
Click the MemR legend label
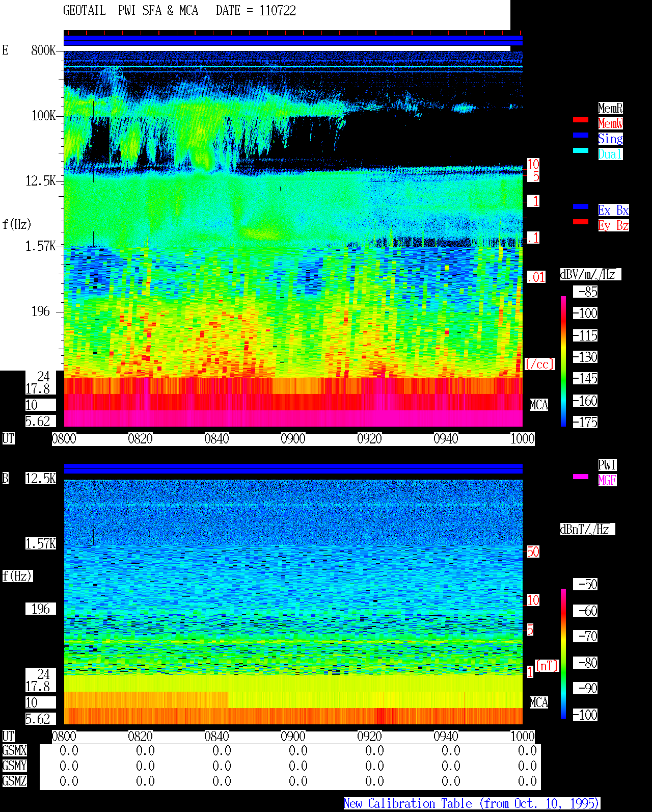pos(610,108)
